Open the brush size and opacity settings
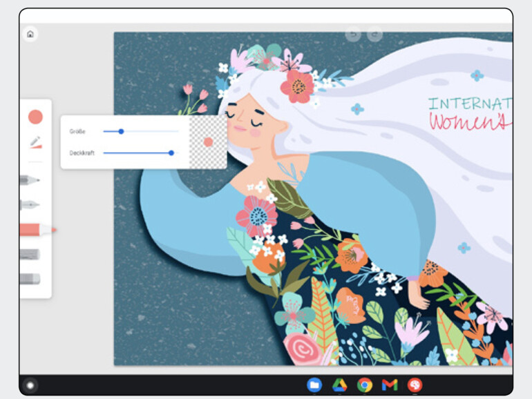532x399 pixels. (35, 142)
